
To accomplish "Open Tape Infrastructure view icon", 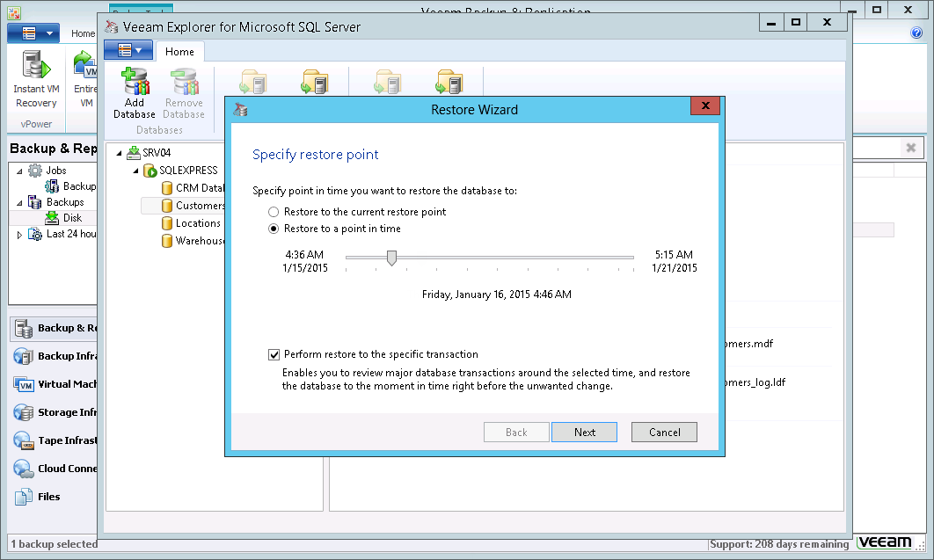I will pyautogui.click(x=23, y=440).
